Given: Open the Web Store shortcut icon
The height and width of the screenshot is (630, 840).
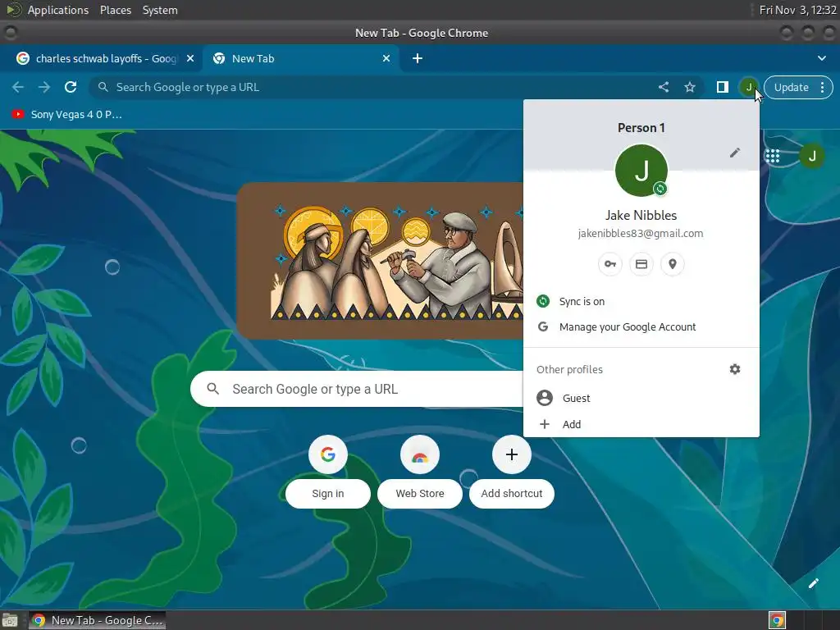Looking at the screenshot, I should click(x=420, y=454).
